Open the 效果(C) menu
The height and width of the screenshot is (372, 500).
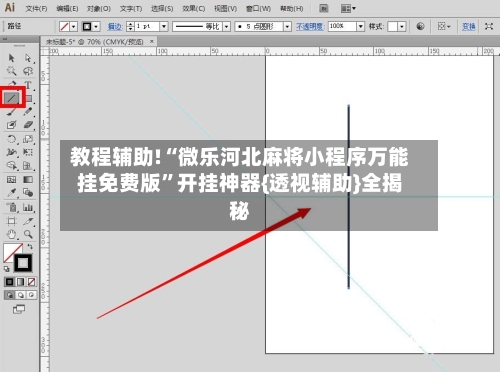pos(193,9)
